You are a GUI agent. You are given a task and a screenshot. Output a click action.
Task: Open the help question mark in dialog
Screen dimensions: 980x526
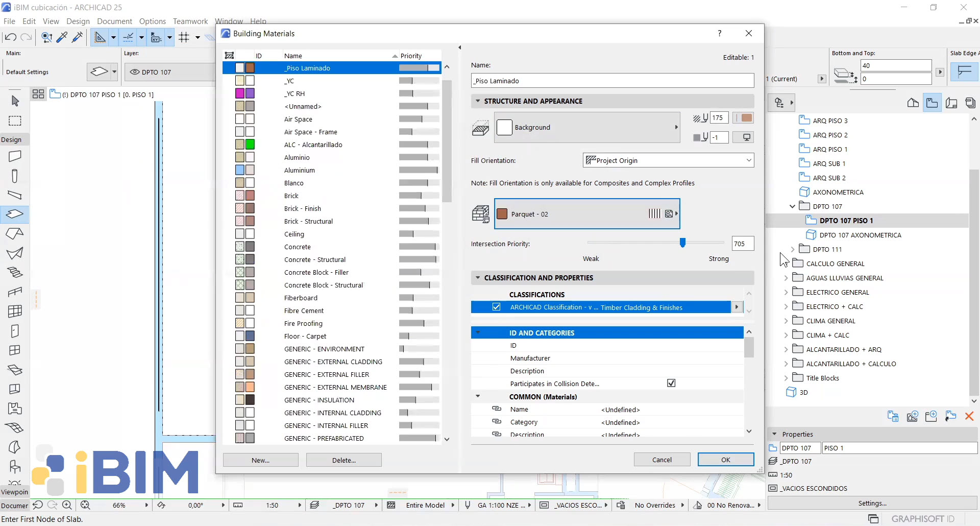pyautogui.click(x=719, y=33)
